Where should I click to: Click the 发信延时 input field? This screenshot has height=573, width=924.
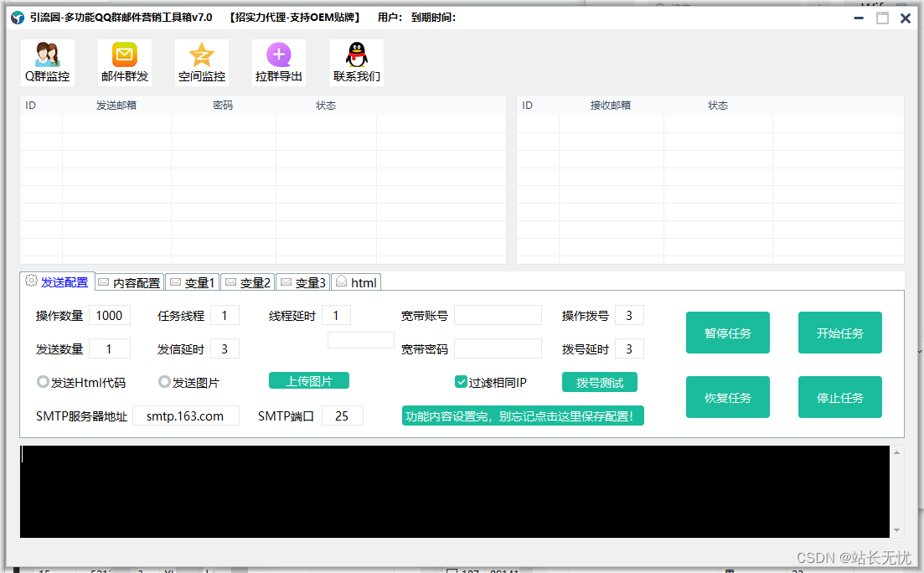pos(225,348)
